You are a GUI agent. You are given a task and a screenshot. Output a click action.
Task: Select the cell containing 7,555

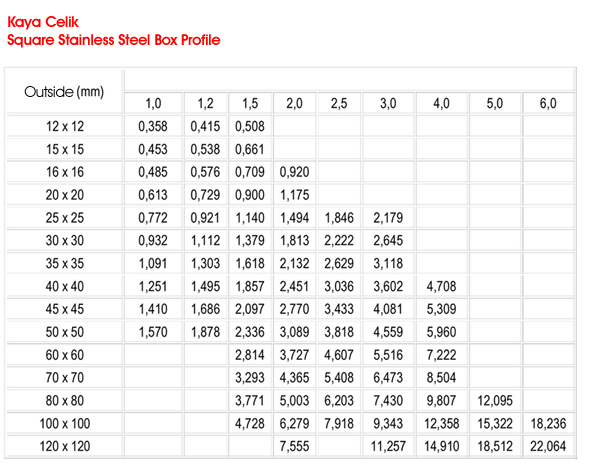pyautogui.click(x=294, y=445)
